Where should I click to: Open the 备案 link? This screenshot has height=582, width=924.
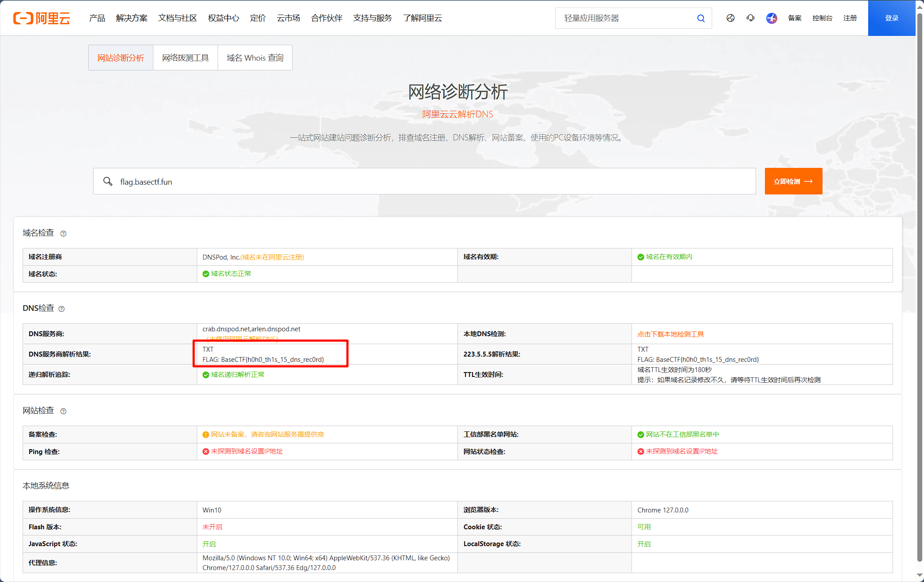coord(795,18)
